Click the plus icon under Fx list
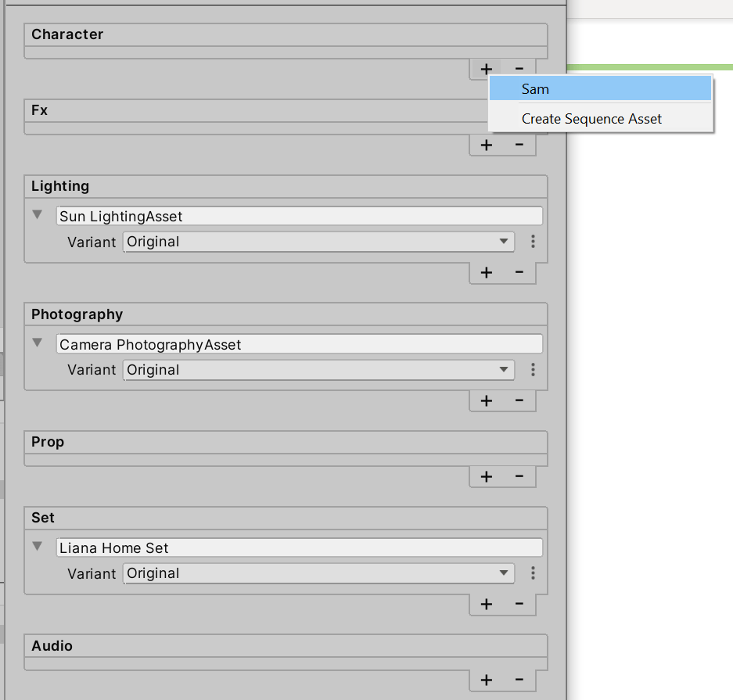 486,145
